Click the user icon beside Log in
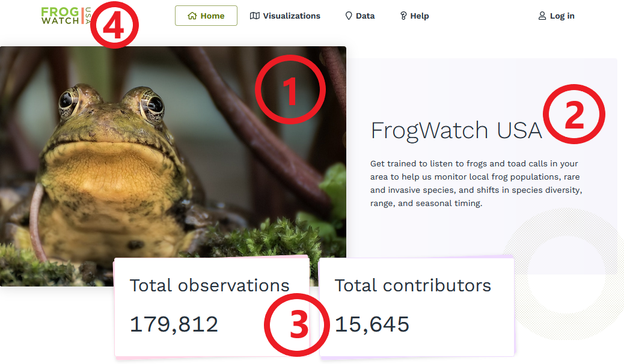The width and height of the screenshot is (624, 364). point(542,16)
